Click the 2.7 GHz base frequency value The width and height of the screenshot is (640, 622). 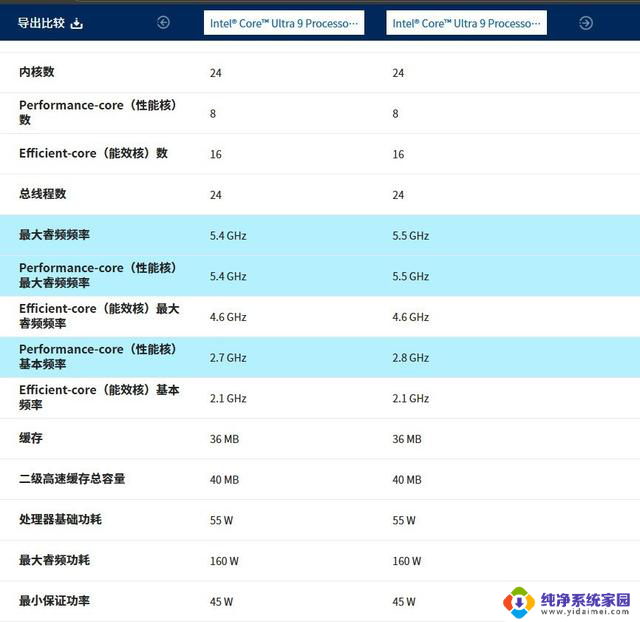pos(228,358)
